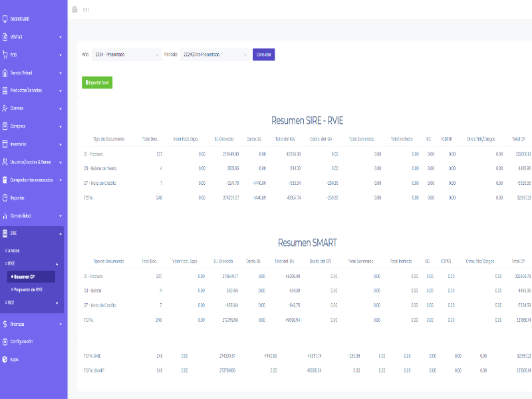This screenshot has height=399, width=532.
Task: Click the Ventas document icon
Action: [x=5, y=37]
